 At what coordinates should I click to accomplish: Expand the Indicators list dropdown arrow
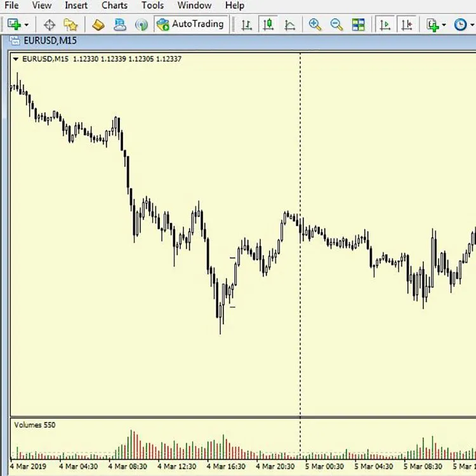coord(444,25)
